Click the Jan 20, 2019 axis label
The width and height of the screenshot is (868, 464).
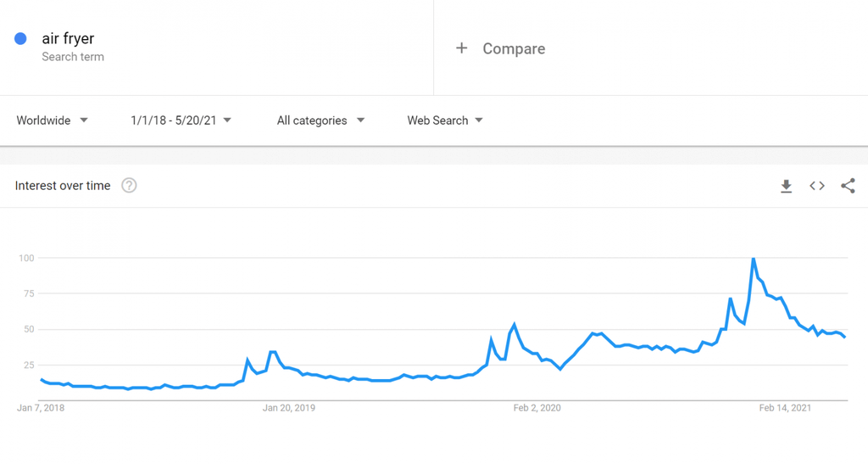[289, 408]
